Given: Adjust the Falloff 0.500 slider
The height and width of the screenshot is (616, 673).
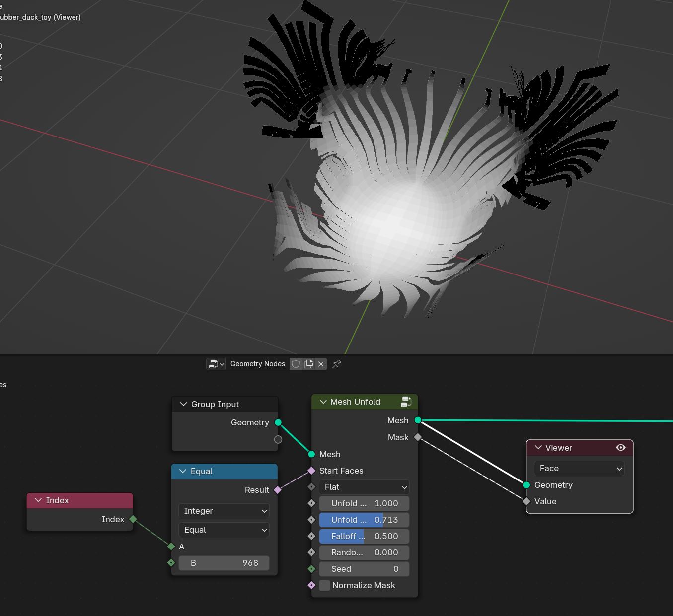Looking at the screenshot, I should click(364, 536).
